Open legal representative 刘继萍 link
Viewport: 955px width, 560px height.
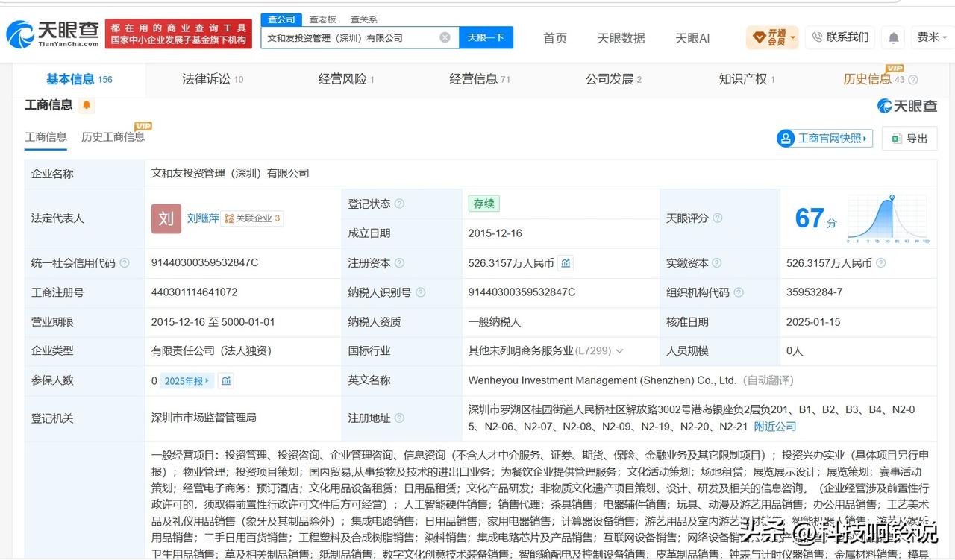point(203,218)
